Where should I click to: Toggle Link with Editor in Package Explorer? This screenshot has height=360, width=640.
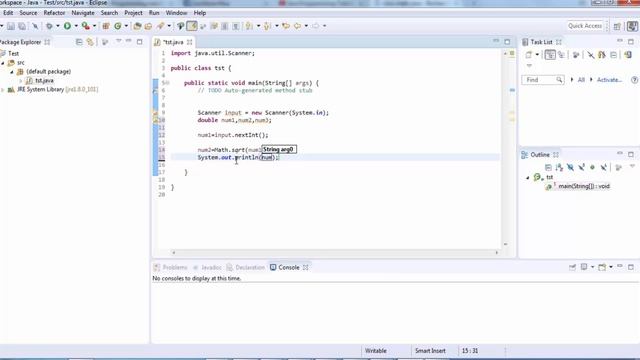(x=90, y=42)
